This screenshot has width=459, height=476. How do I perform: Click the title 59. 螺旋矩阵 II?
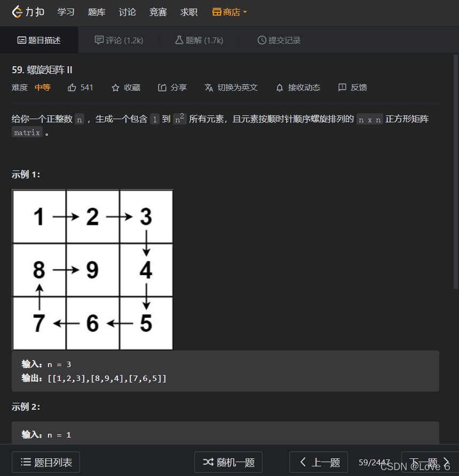[x=42, y=70]
